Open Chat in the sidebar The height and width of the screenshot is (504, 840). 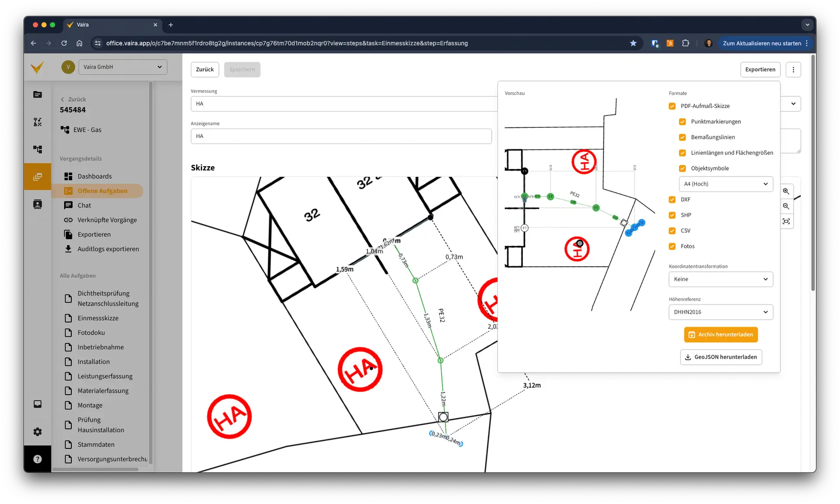pyautogui.click(x=84, y=205)
